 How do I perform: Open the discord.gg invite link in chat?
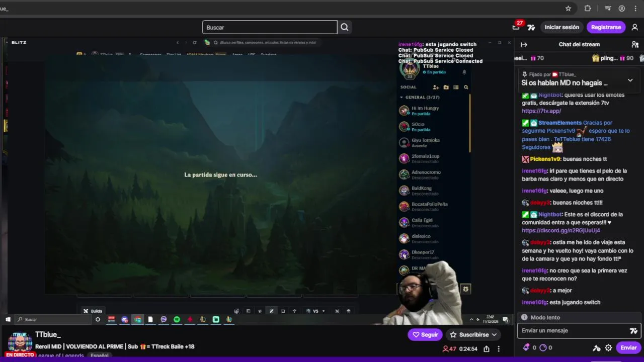[561, 231]
